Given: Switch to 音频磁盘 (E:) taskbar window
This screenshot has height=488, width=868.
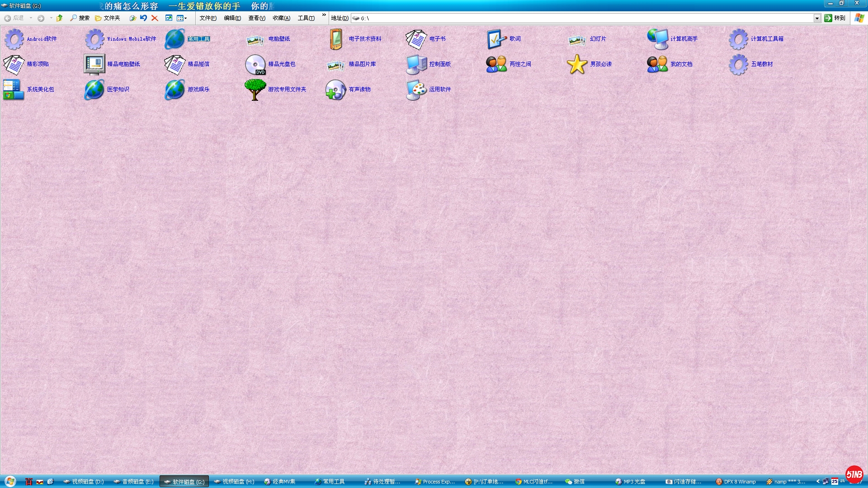Looking at the screenshot, I should click(x=134, y=482).
